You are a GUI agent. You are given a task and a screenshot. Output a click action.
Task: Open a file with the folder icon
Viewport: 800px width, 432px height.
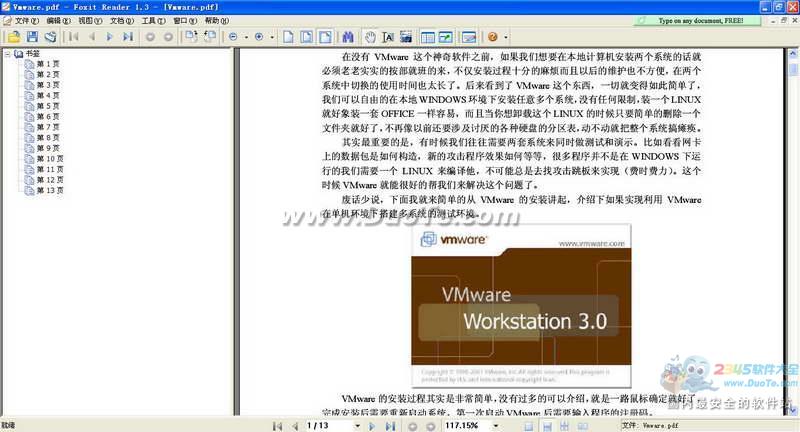[x=14, y=37]
